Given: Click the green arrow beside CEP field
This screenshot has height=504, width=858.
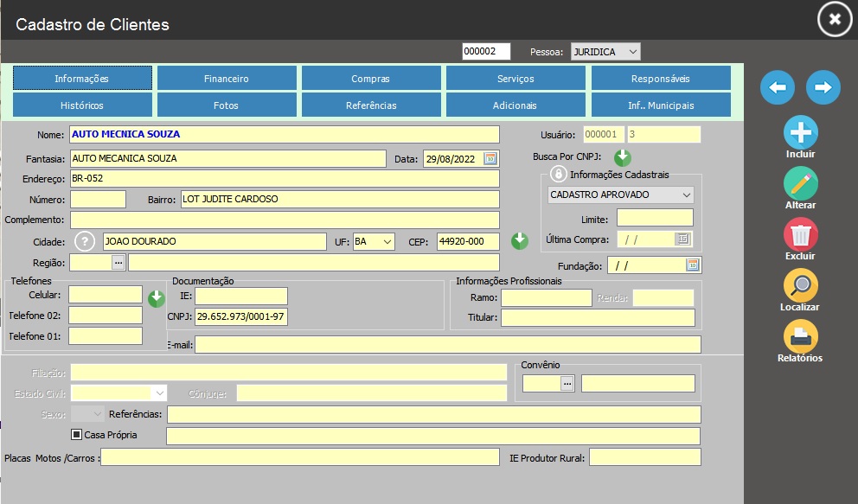Looking at the screenshot, I should [x=519, y=241].
